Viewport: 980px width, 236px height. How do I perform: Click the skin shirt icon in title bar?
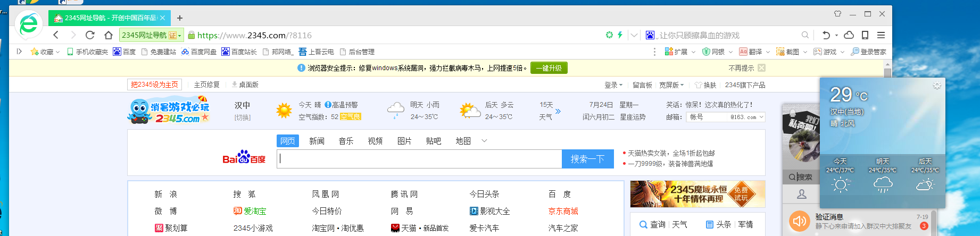[x=837, y=14]
